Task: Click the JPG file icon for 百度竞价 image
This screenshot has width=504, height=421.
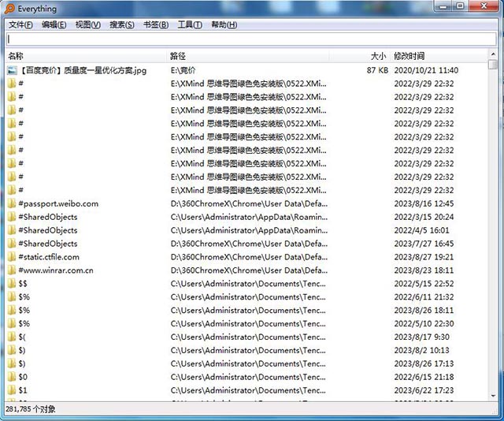Action: coord(12,70)
